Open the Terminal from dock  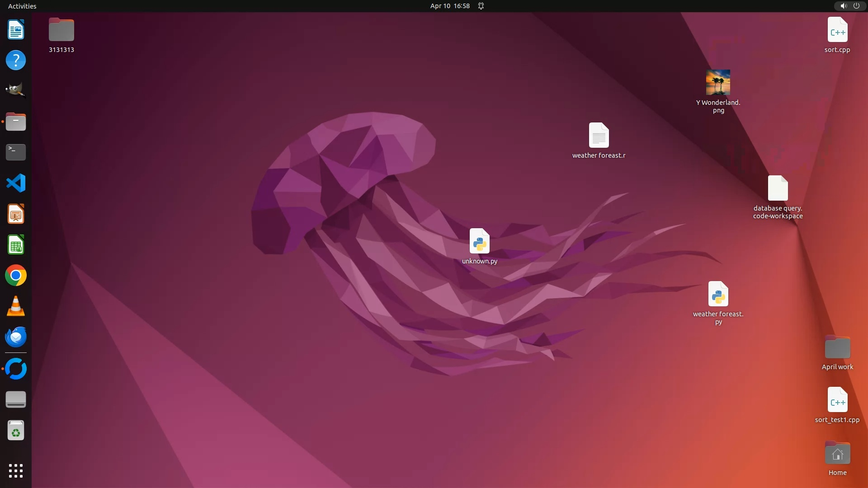point(16,152)
